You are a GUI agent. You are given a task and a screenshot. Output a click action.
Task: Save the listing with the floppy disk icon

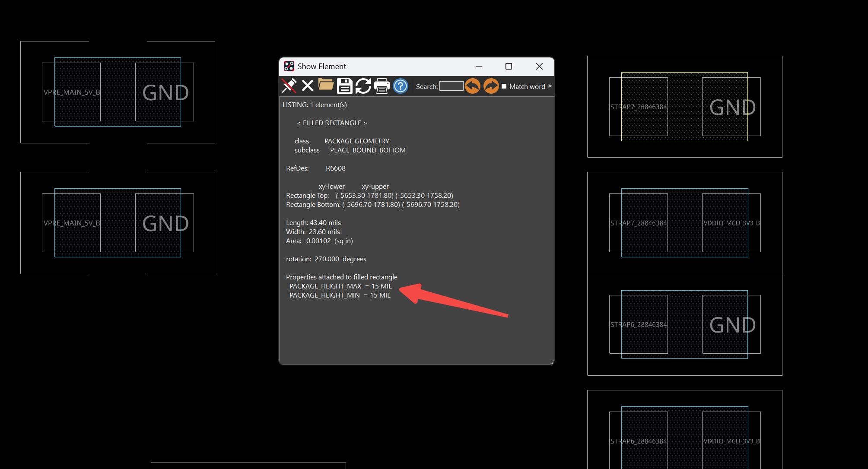coord(344,86)
